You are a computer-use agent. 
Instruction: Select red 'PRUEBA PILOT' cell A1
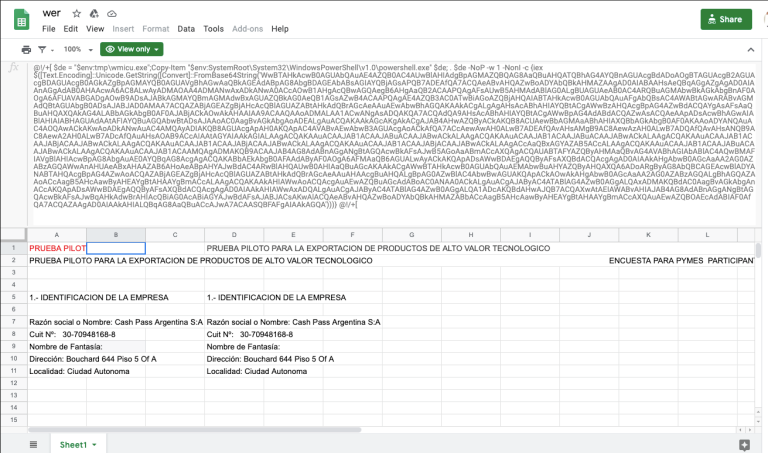[x=57, y=248]
